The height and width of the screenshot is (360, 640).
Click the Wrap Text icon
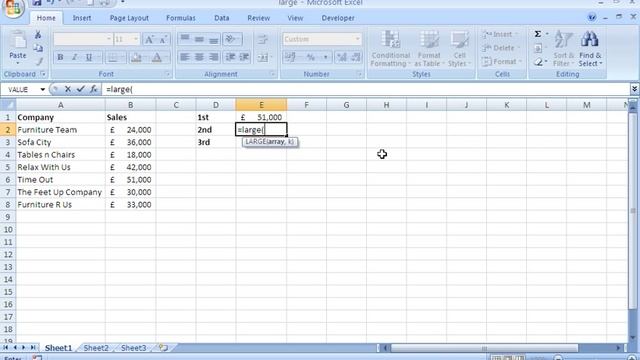[x=262, y=39]
